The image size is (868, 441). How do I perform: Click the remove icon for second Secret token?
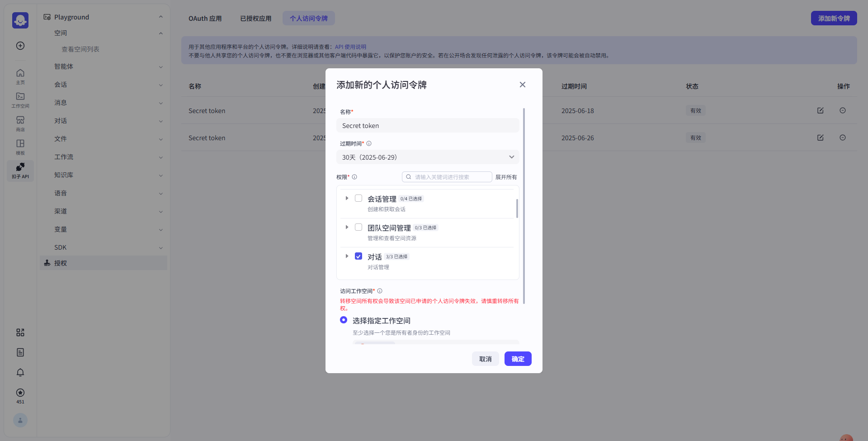point(842,138)
